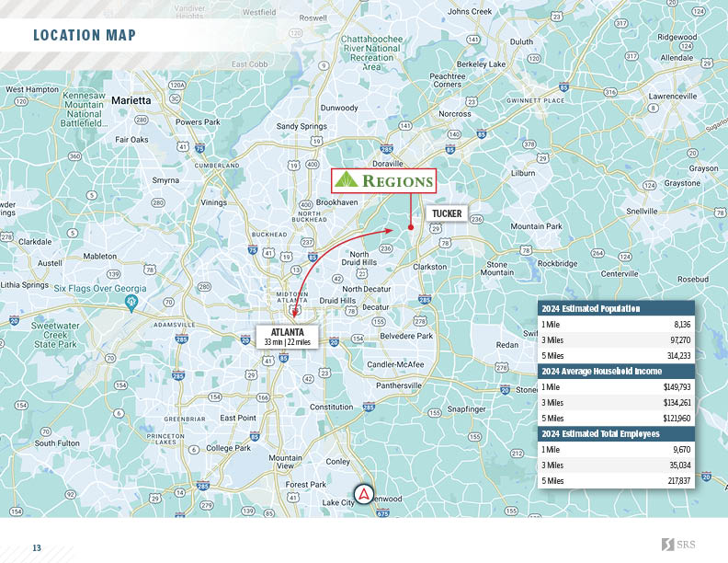Click the route 360 highway shield
Screen dimensions: 728x563
pyautogui.click(x=74, y=156)
